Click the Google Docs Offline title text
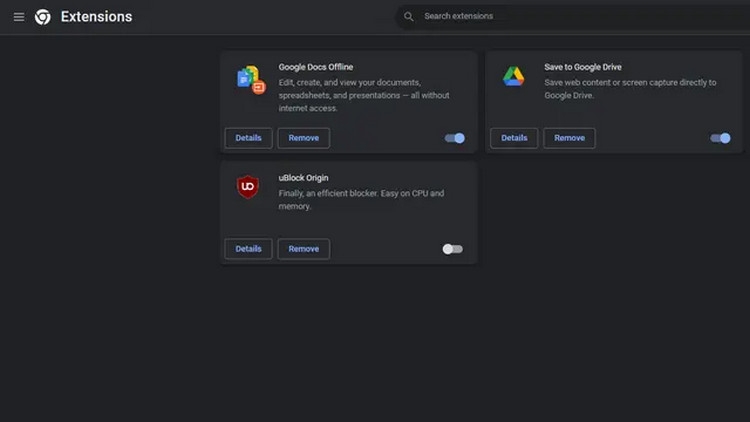 click(x=315, y=67)
